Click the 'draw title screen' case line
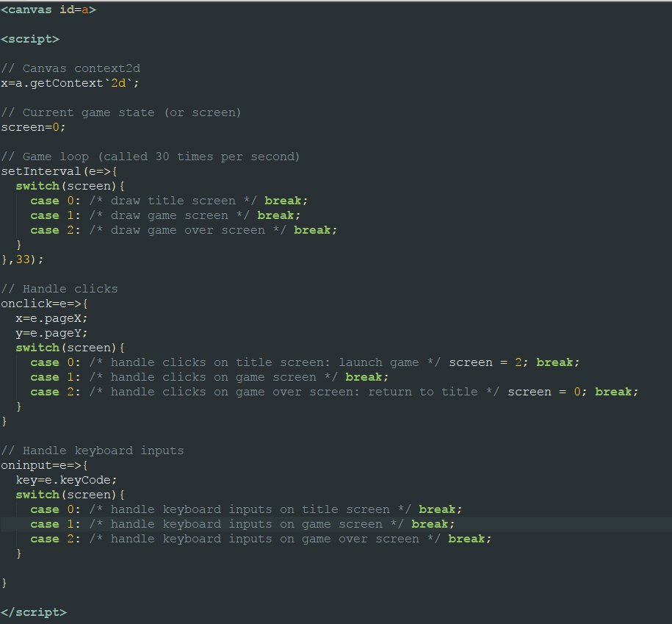 [169, 201]
